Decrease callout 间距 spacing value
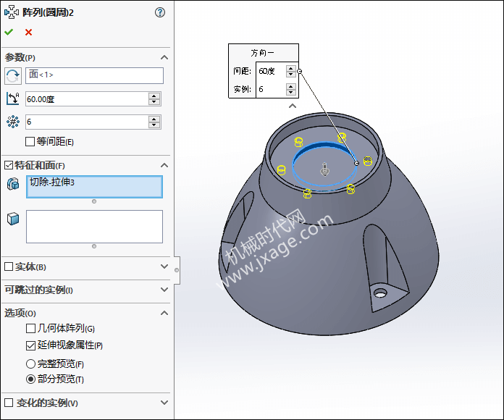Viewport: 504px width, 420px height. tap(291, 75)
